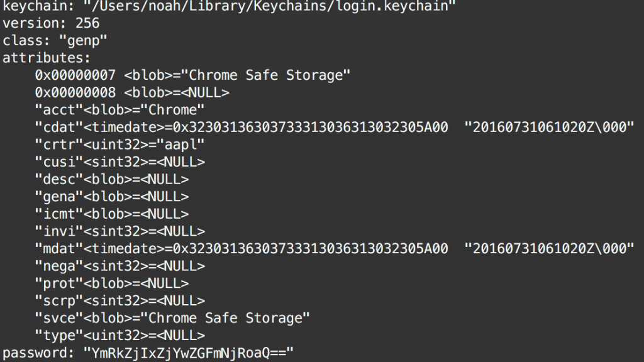Click the "gena" blob NULL line

(x=112, y=197)
